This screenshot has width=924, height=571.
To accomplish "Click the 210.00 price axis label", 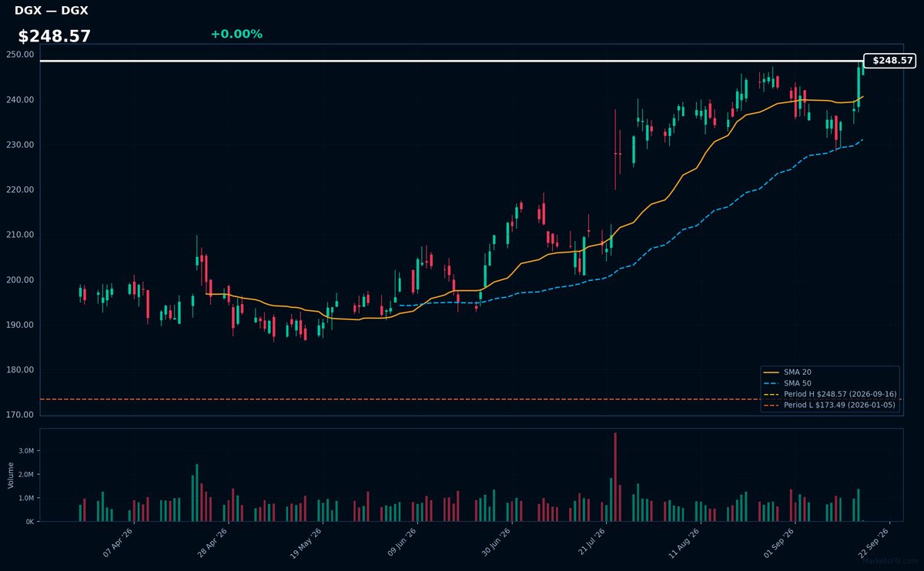I will [x=20, y=235].
